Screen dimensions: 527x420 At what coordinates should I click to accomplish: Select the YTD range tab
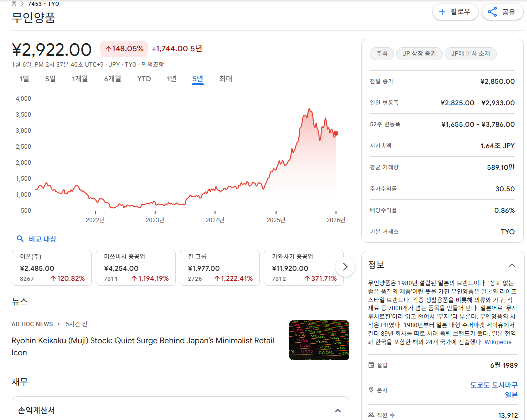click(x=144, y=79)
